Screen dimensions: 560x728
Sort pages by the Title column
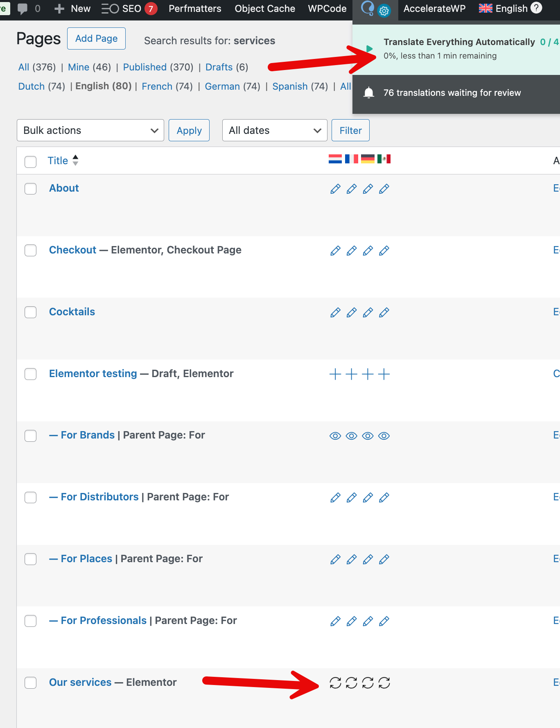click(x=58, y=161)
